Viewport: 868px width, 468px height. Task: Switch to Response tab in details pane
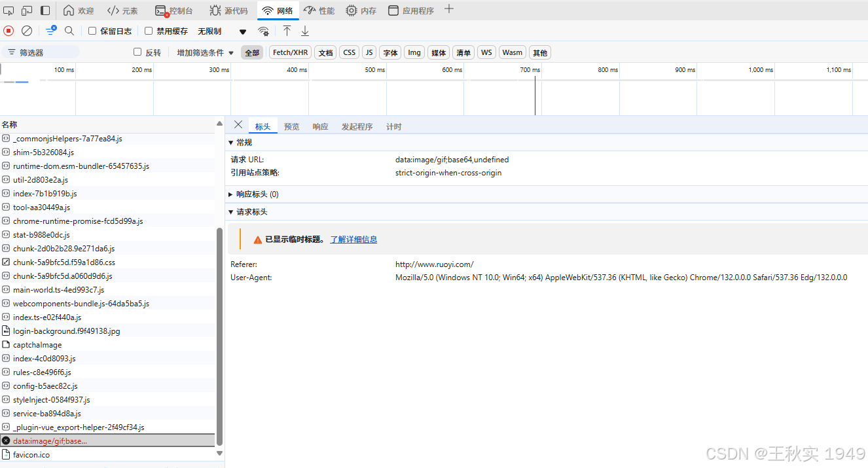(x=321, y=126)
